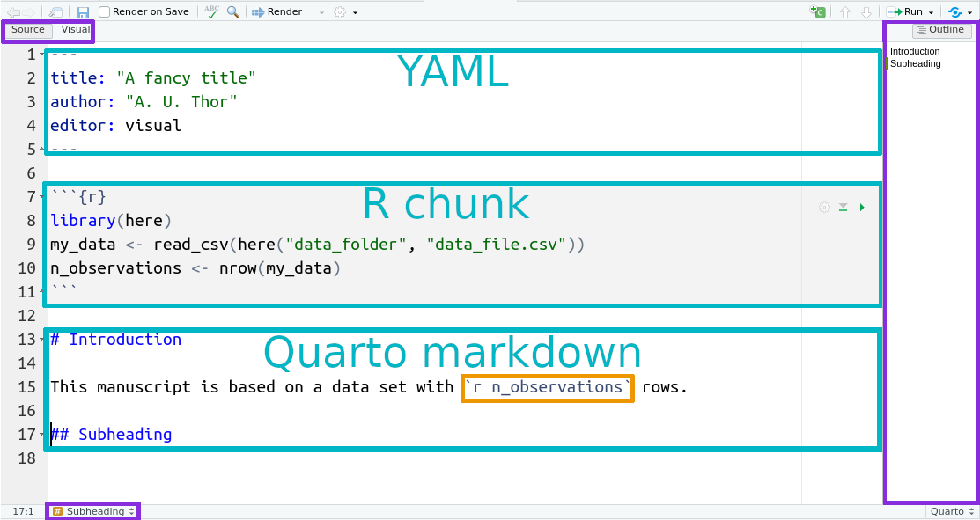Switch to Source editor mode
This screenshot has width=980, height=520.
(x=28, y=29)
